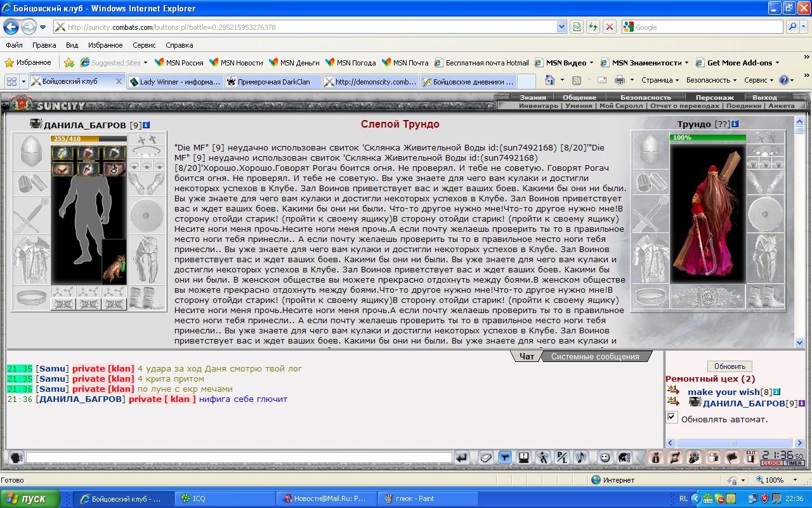Expand the Страница menu dropdown
Image resolution: width=812 pixels, height=508 pixels.
point(660,81)
